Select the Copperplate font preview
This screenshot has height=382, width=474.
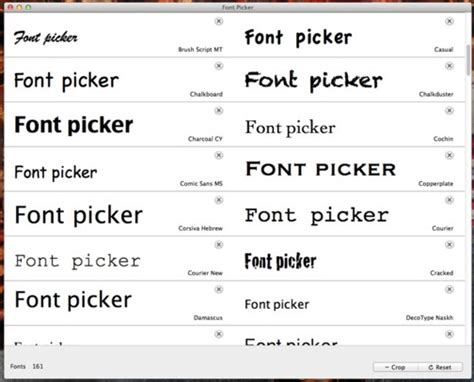click(x=321, y=169)
